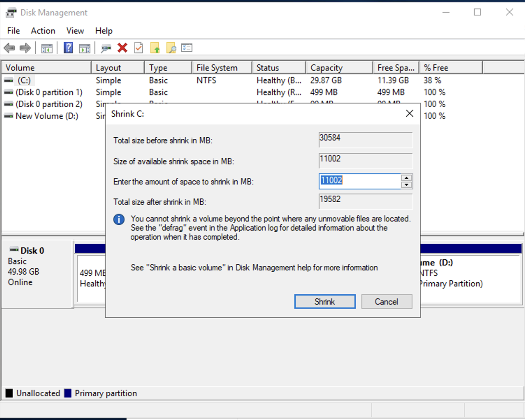Image resolution: width=525 pixels, height=420 pixels.
Task: Click the Connect/Rescan disk toolbar icon
Action: point(106,48)
